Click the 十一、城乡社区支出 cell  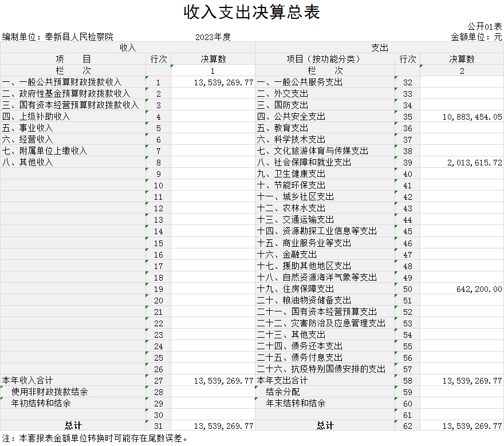click(x=325, y=196)
